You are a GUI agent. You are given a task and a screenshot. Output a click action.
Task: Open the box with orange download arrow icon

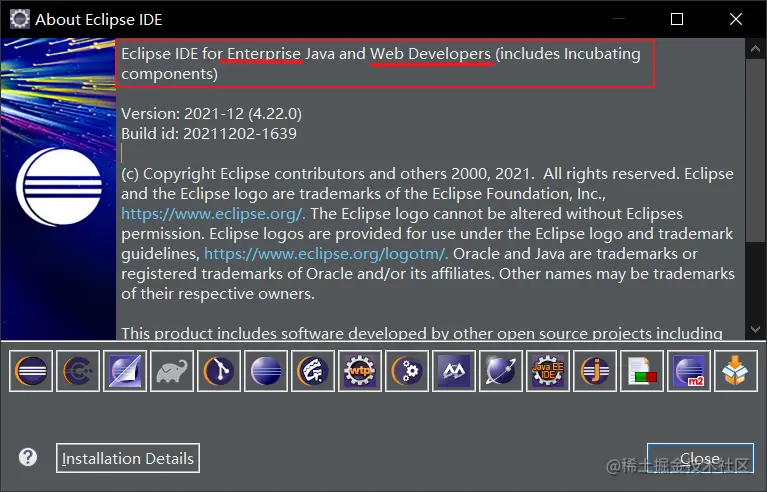point(736,371)
